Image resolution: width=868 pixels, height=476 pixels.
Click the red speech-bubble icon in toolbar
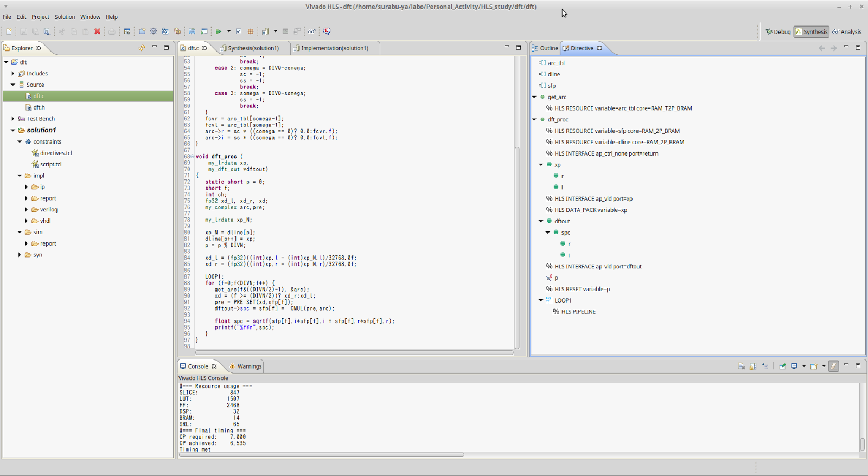327,31
